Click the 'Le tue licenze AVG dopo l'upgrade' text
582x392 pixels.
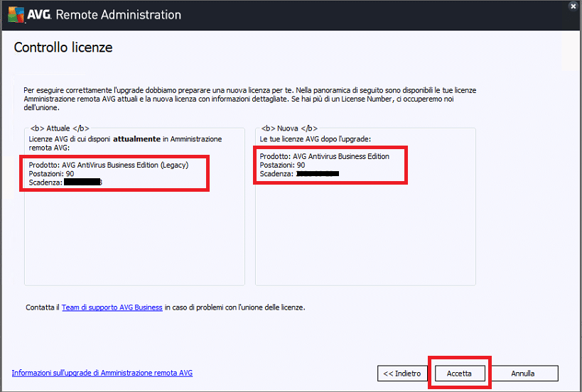coord(315,139)
